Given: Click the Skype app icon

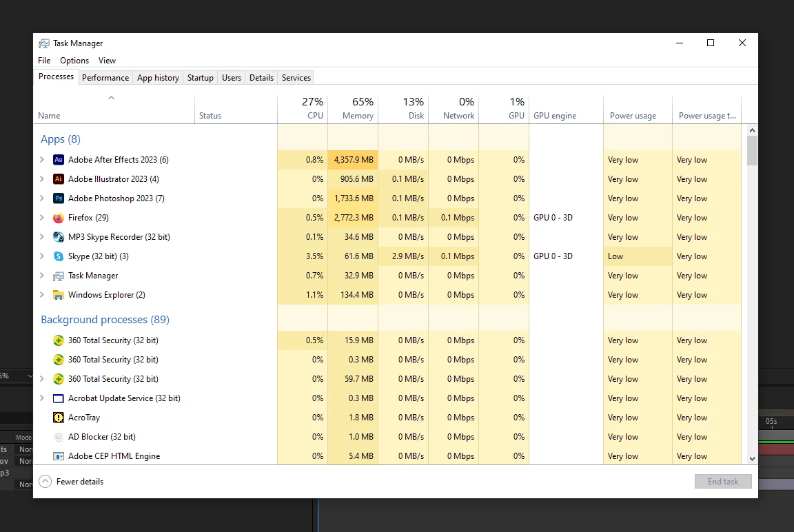Looking at the screenshot, I should point(58,256).
